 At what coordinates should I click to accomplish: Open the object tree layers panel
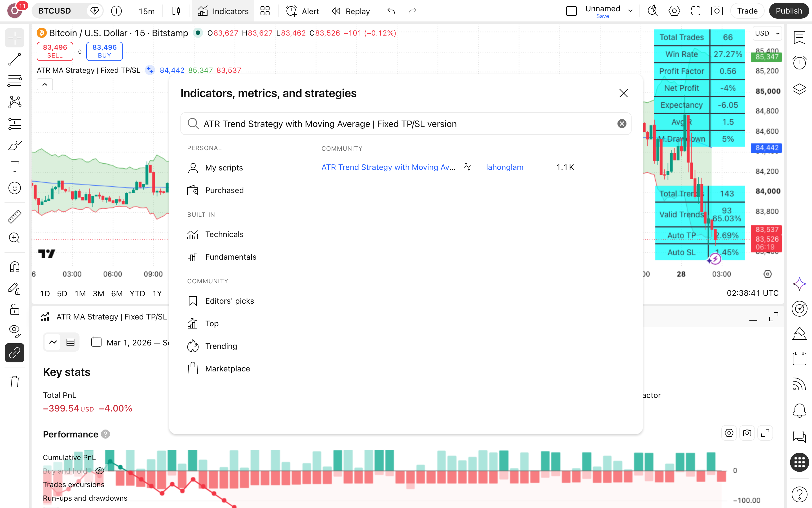click(799, 88)
